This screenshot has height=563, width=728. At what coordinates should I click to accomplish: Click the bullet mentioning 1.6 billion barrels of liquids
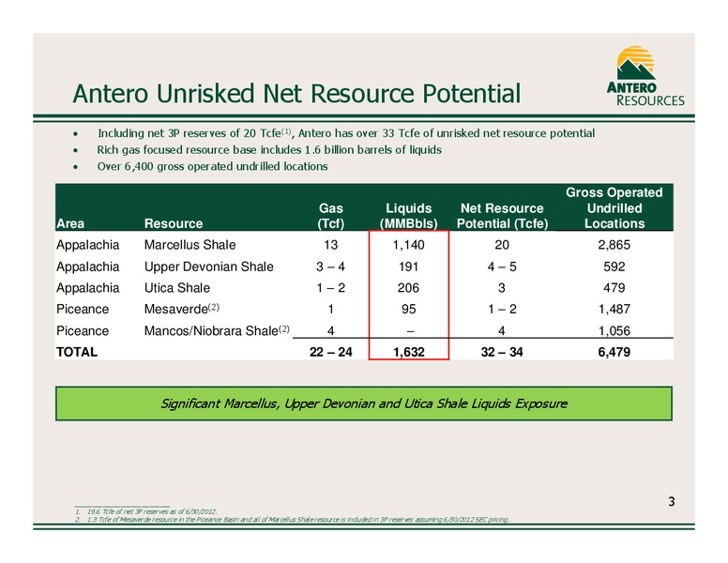[269, 150]
